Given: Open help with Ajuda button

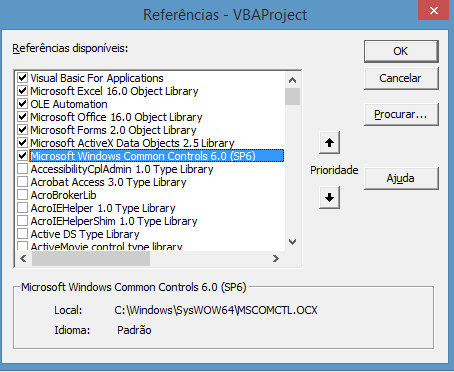Looking at the screenshot, I should pyautogui.click(x=401, y=178).
